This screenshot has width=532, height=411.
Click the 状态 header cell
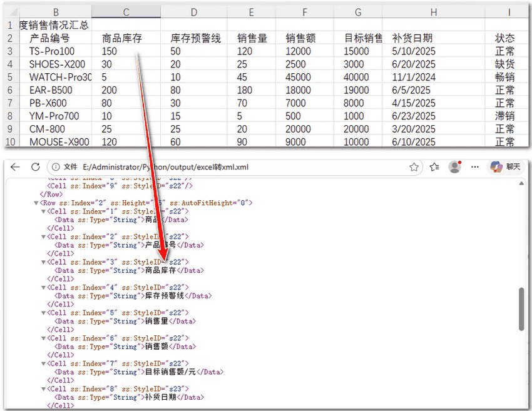click(506, 38)
